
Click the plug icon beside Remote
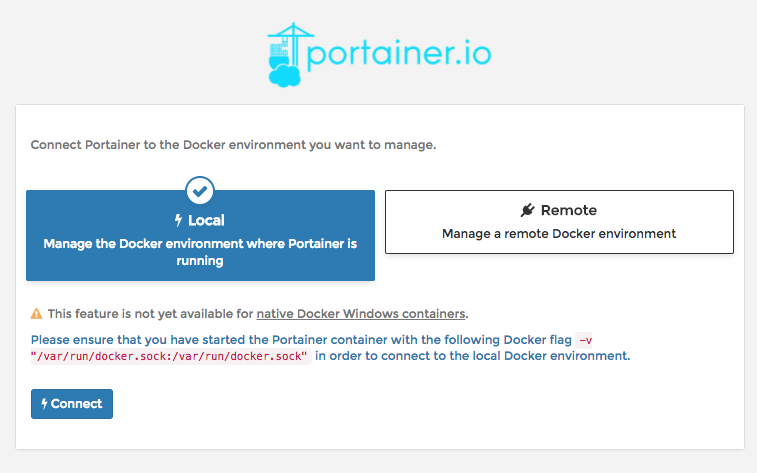coord(528,210)
